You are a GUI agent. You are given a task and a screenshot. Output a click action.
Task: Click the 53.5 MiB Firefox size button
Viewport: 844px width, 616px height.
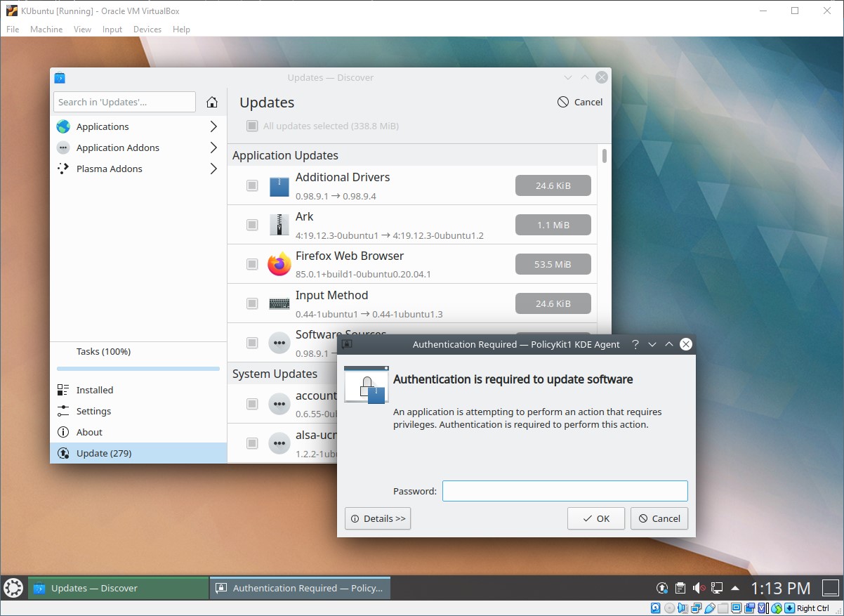(x=553, y=264)
